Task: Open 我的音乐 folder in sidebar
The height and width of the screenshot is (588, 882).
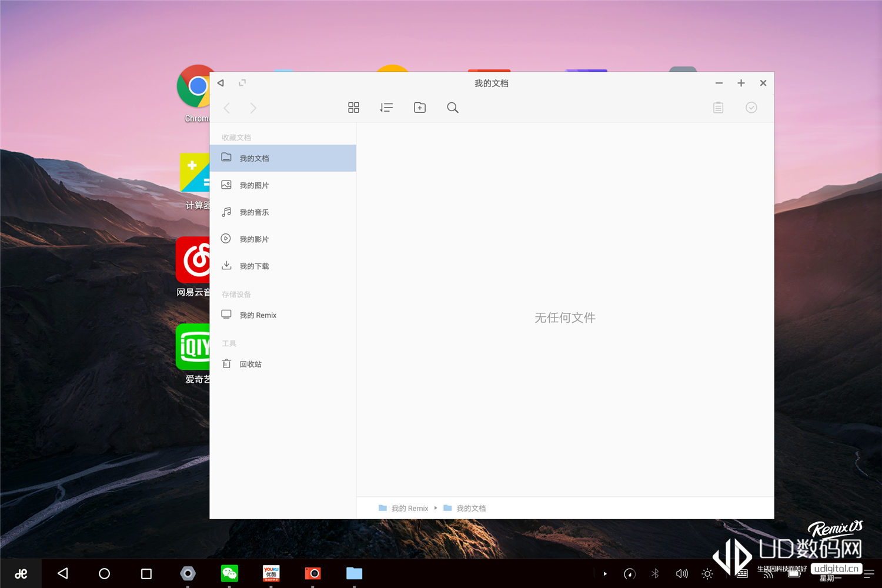Action: 283,212
